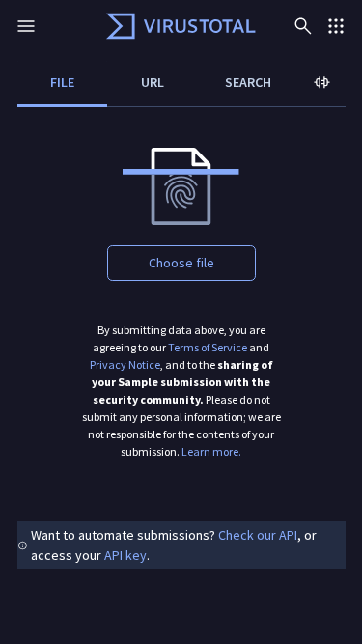
Task: Switch to the URL tab
Action: (x=153, y=83)
